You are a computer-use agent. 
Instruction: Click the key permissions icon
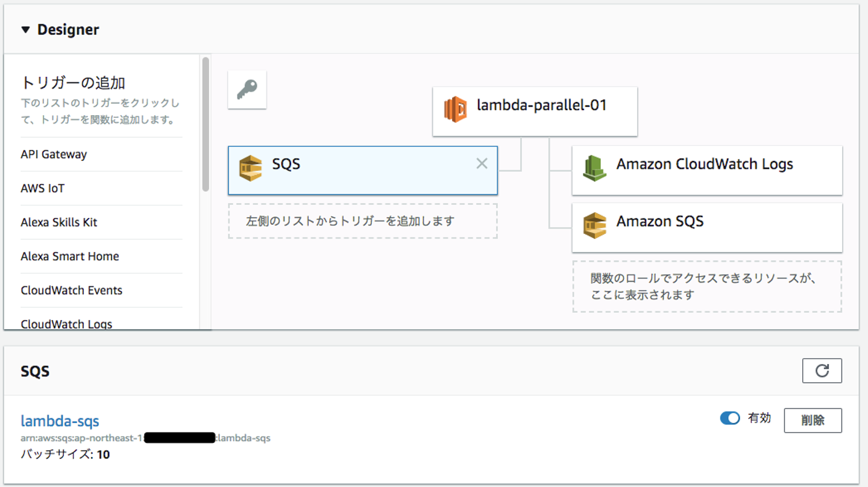[x=247, y=90]
